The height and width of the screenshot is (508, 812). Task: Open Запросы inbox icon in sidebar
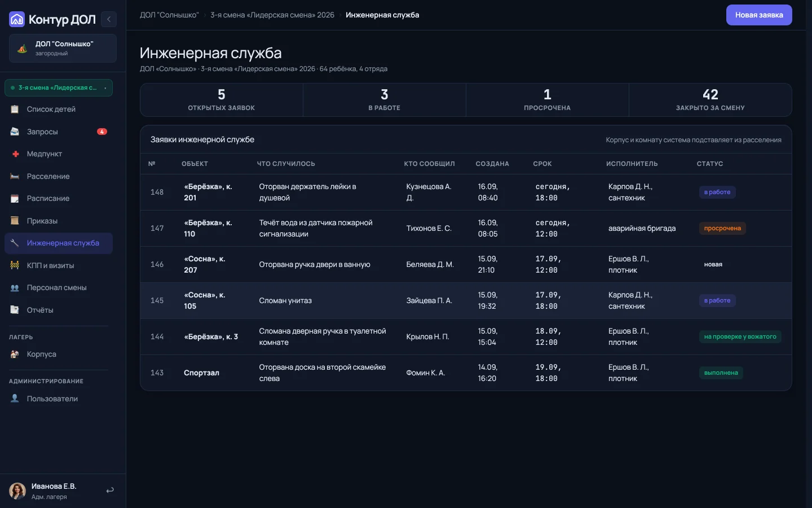click(15, 132)
